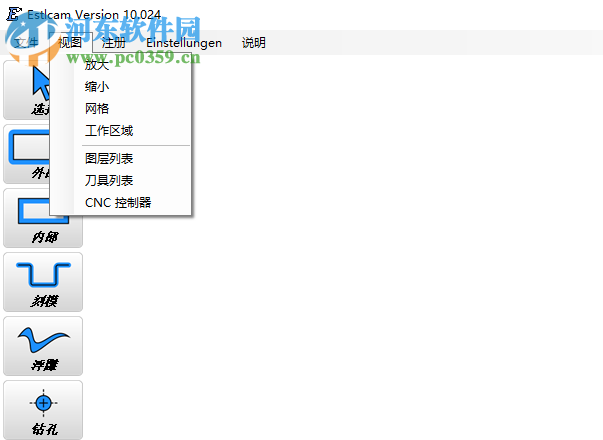Screen dimensions: 603x440
Task: Open the 文件 menu
Action: (x=26, y=42)
